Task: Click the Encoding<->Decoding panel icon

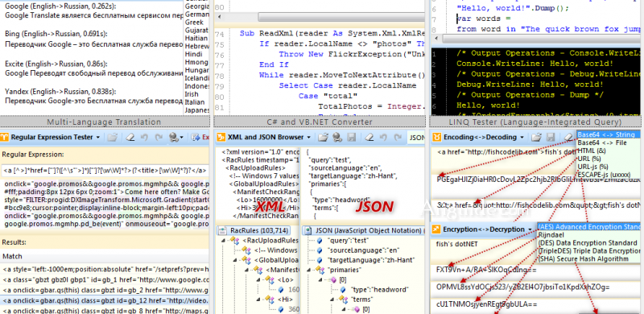Action: (436, 137)
